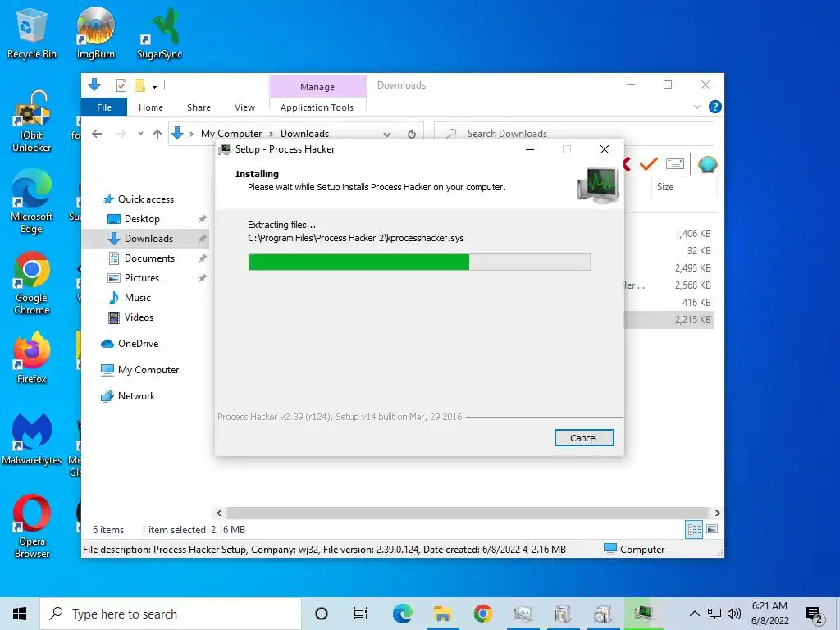This screenshot has height=630, width=840.
Task: Open the Windows Start menu
Action: [20, 614]
